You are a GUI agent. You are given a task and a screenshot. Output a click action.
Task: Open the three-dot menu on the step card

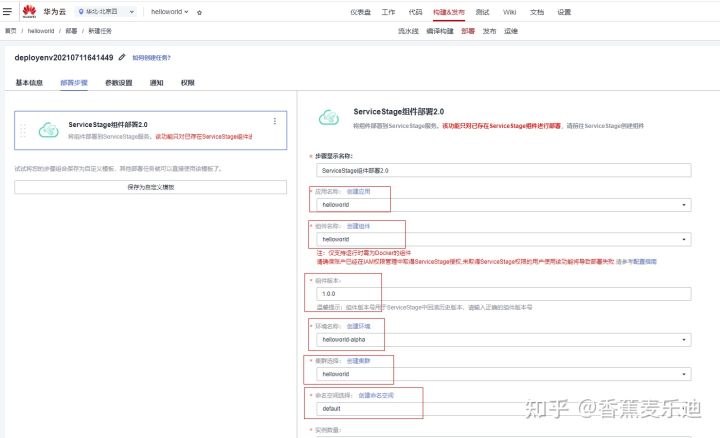(275, 121)
